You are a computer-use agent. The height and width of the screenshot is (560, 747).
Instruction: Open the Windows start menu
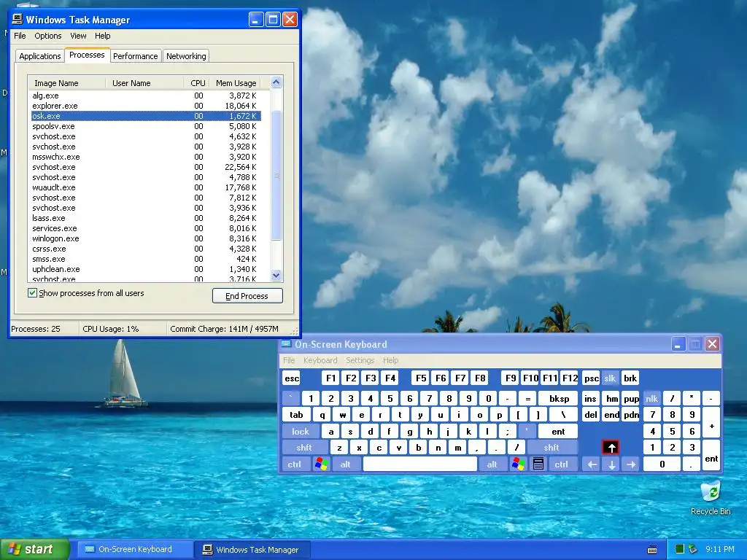(34, 549)
